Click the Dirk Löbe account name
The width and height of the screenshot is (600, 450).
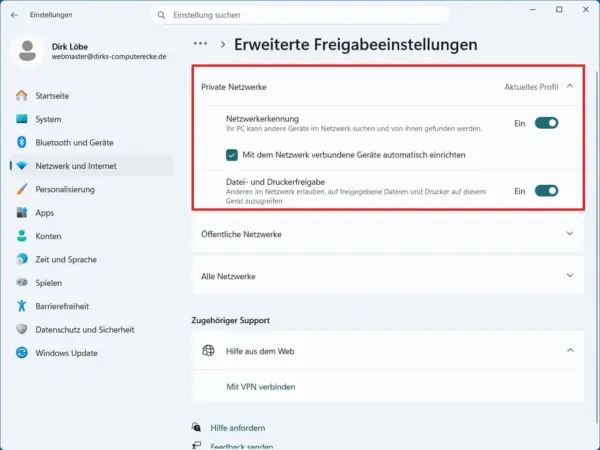[x=70, y=46]
